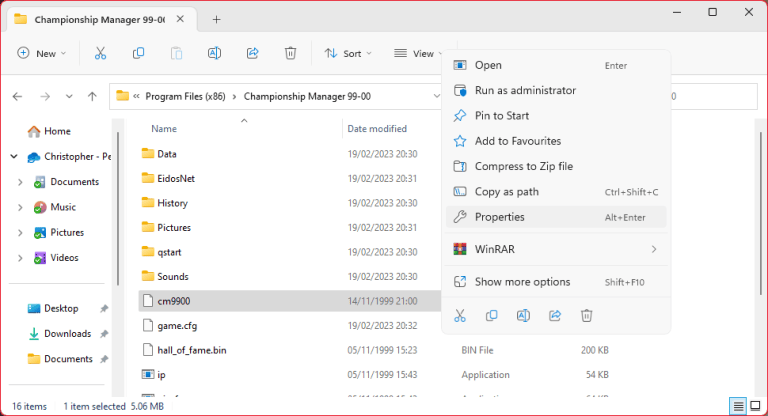
Task: Select Run as administrator
Action: click(556, 91)
